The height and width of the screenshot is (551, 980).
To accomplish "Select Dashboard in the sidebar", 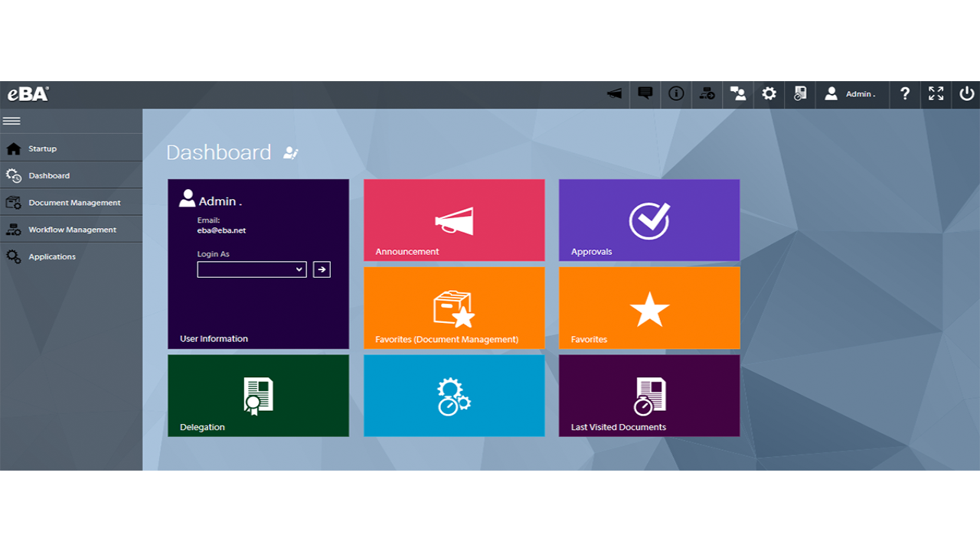I will pos(71,175).
